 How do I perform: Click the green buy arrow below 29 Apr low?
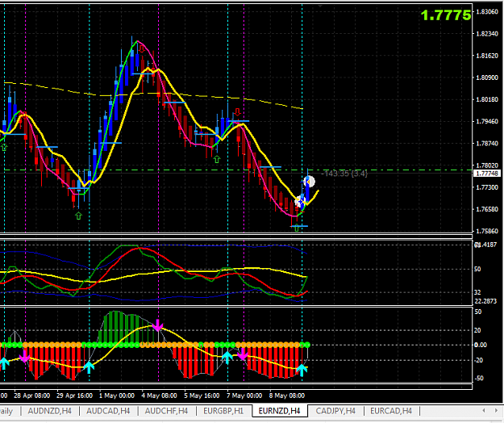[78, 216]
